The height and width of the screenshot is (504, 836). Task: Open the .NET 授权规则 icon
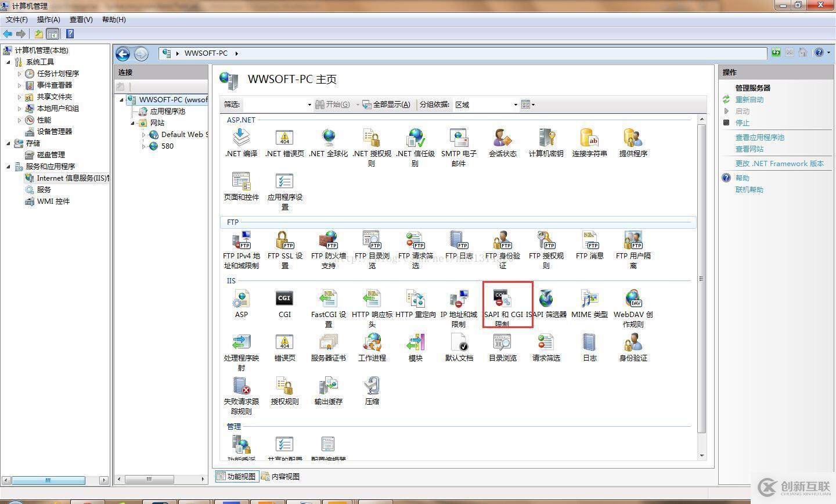[x=372, y=147]
